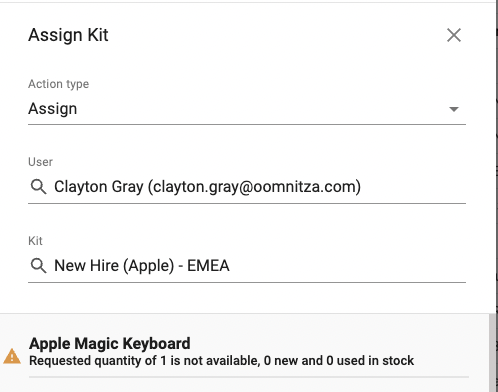
Task: Click empty space right of Assign value
Action: point(260,109)
